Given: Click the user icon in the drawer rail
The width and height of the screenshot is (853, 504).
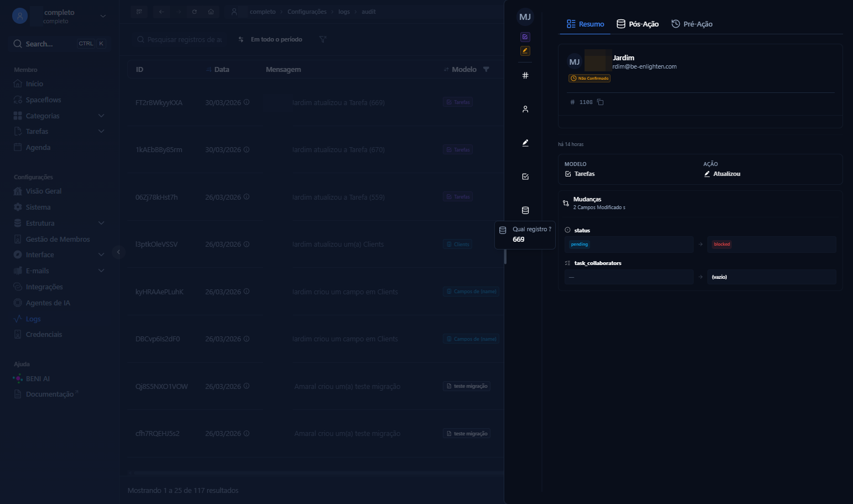Looking at the screenshot, I should [x=525, y=109].
